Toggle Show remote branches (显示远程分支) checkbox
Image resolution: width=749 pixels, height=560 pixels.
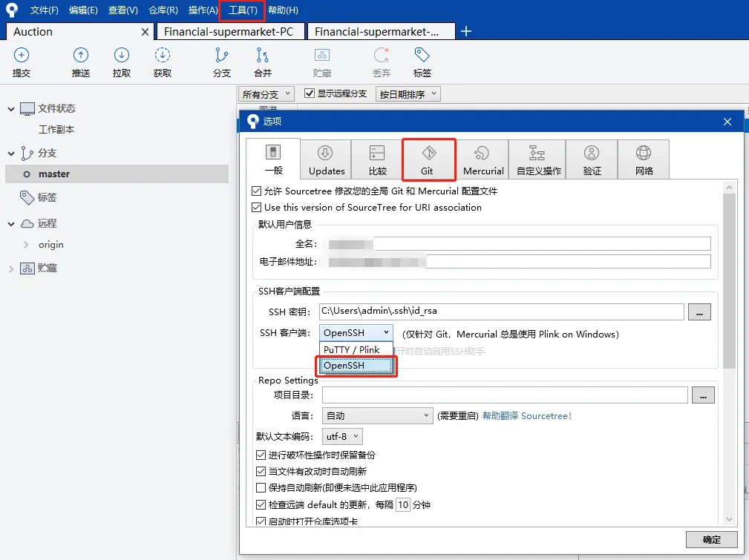[310, 93]
